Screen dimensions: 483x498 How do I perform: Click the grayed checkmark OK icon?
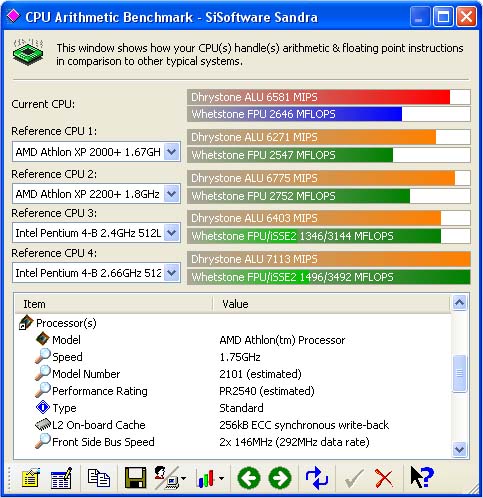coord(354,479)
